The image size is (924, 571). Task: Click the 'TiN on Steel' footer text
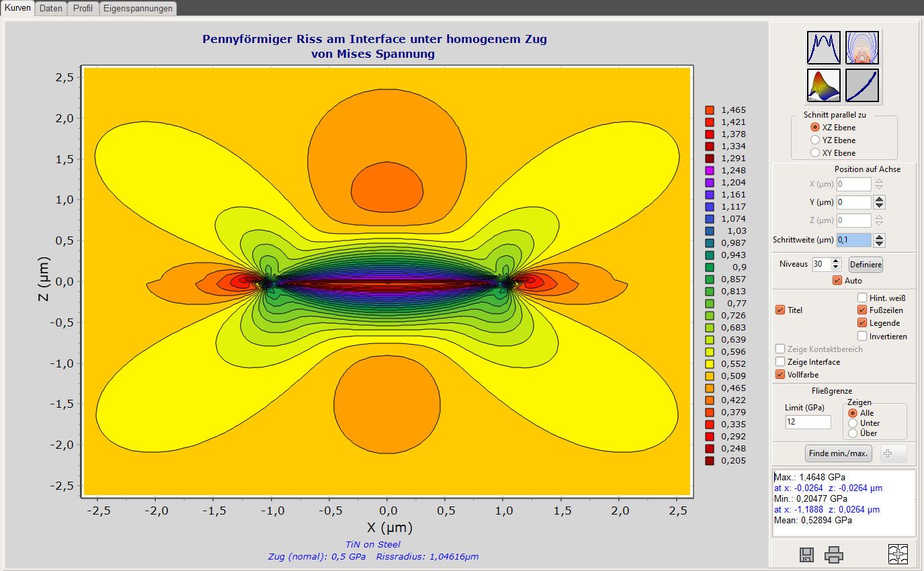372,544
